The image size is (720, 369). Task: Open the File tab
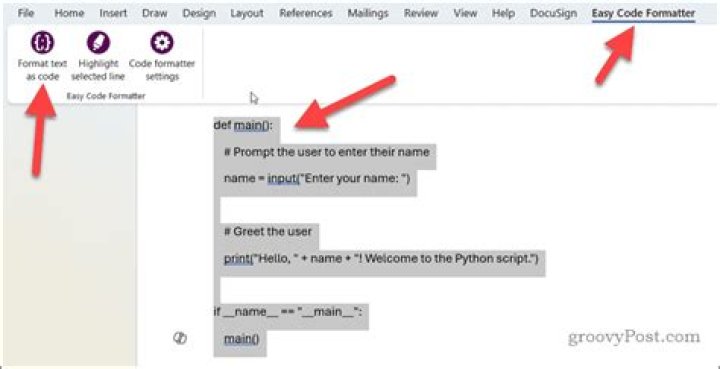[26, 13]
